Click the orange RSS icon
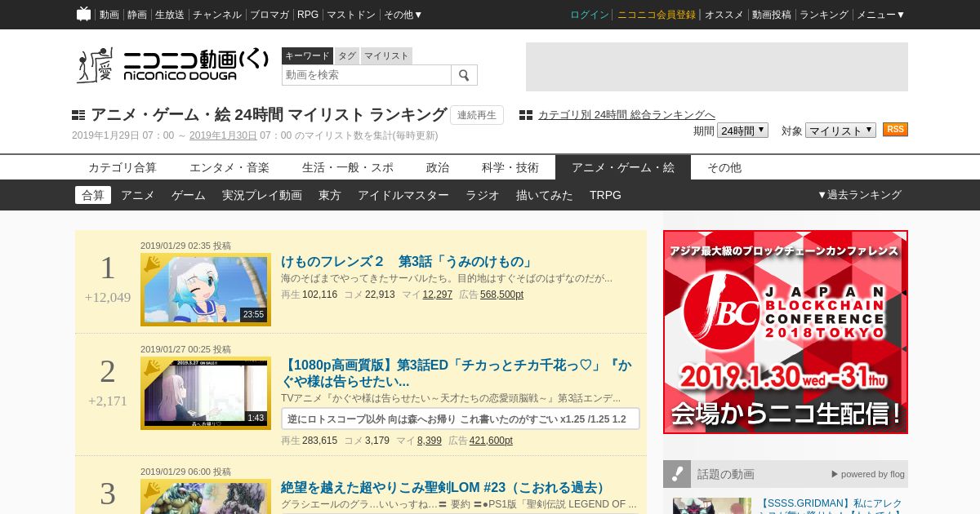The width and height of the screenshot is (980, 514). pos(895,130)
